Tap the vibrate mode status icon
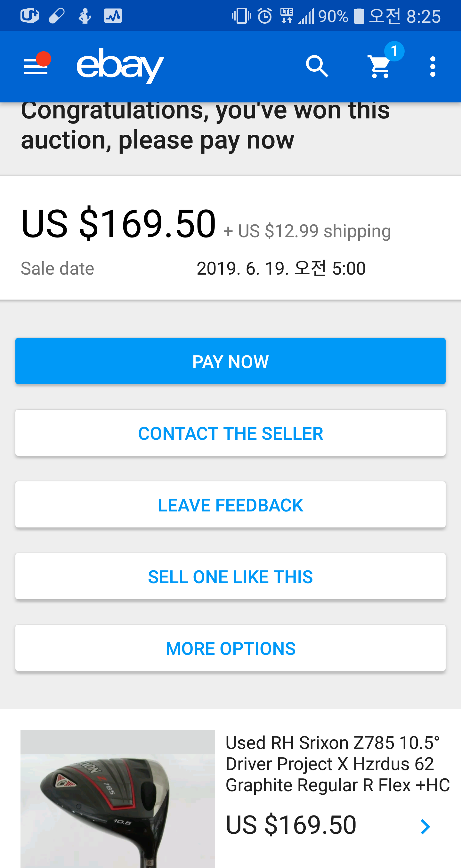461x868 pixels. pos(241,16)
